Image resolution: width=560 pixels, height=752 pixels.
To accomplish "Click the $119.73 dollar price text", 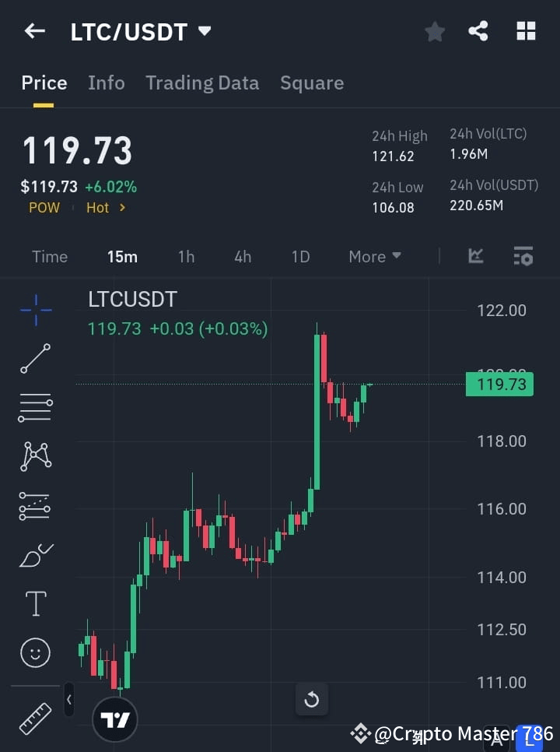I will coord(49,187).
